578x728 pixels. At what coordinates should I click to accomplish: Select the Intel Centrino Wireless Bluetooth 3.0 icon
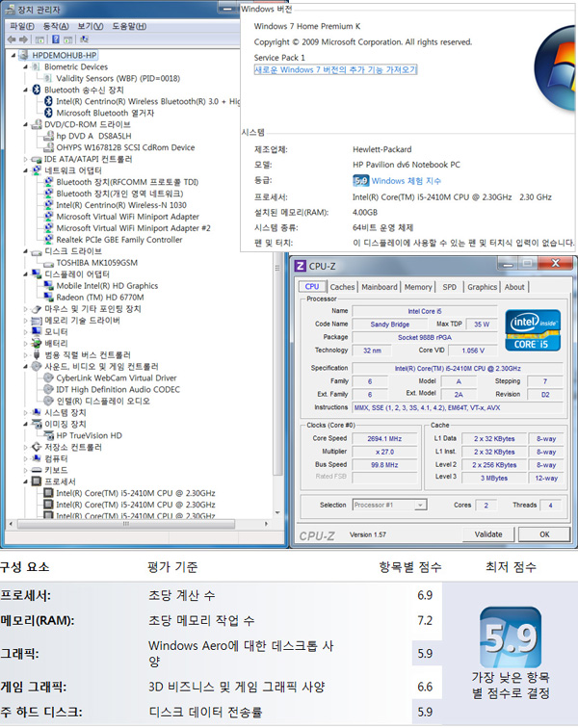click(48, 101)
